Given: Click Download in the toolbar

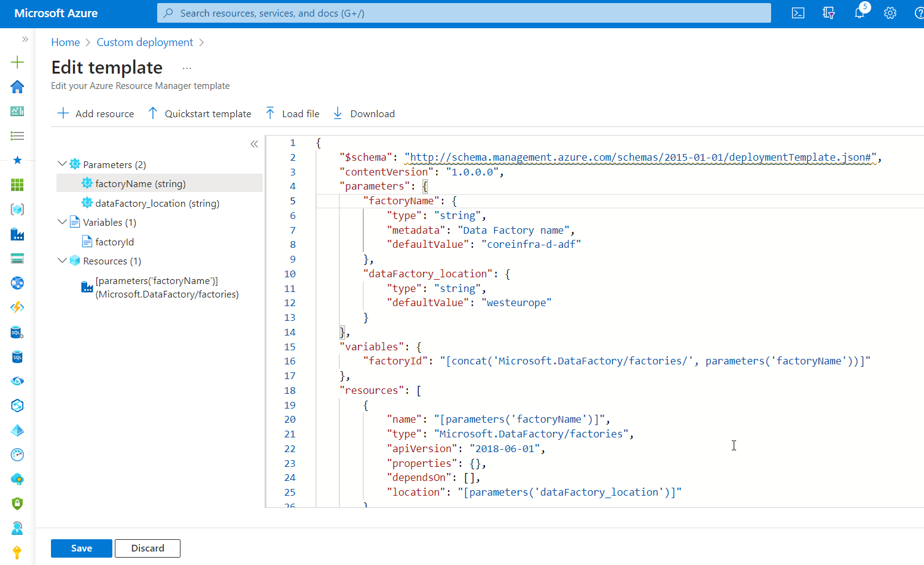Looking at the screenshot, I should tap(364, 113).
